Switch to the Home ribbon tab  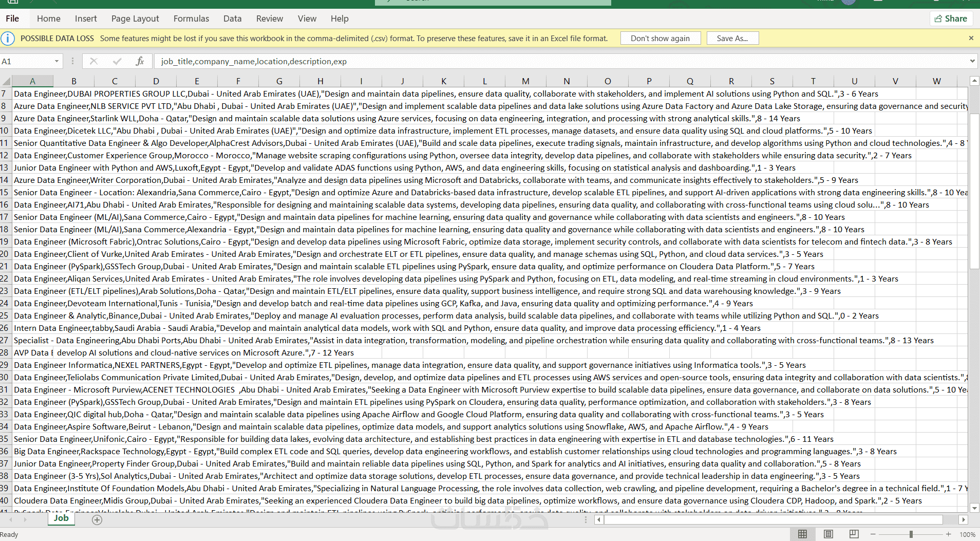(49, 18)
